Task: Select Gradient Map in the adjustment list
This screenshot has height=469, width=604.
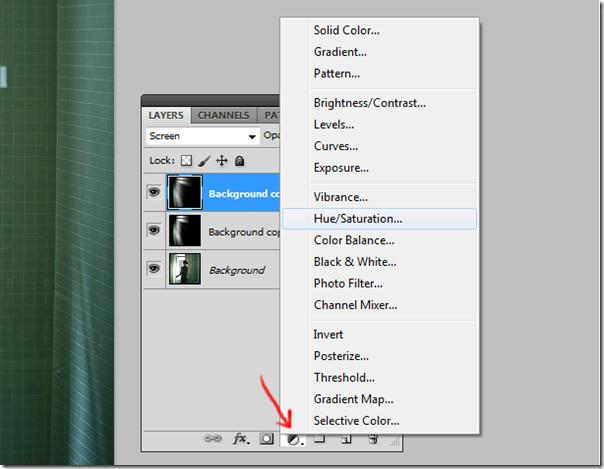Action: pyautogui.click(x=353, y=399)
